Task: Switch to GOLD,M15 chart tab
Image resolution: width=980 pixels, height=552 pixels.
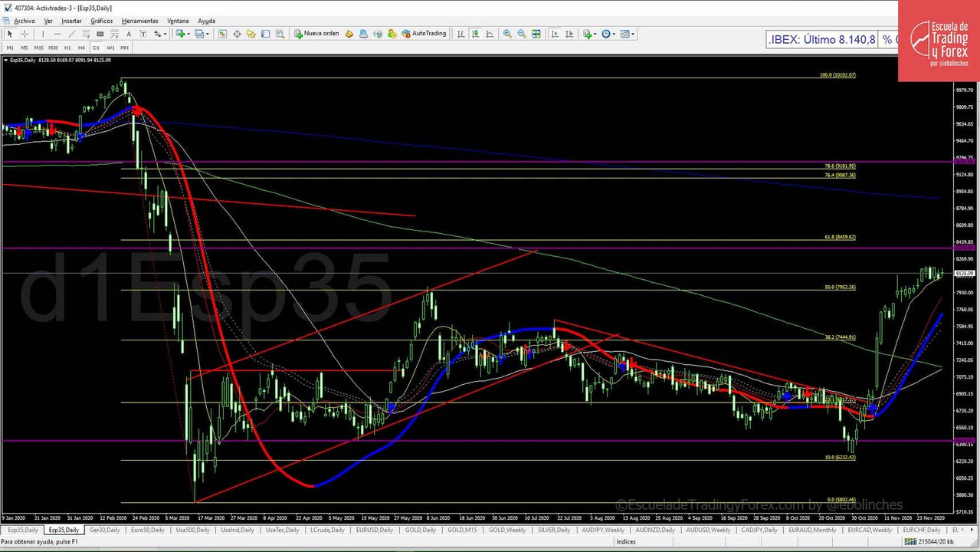Action: click(x=462, y=530)
